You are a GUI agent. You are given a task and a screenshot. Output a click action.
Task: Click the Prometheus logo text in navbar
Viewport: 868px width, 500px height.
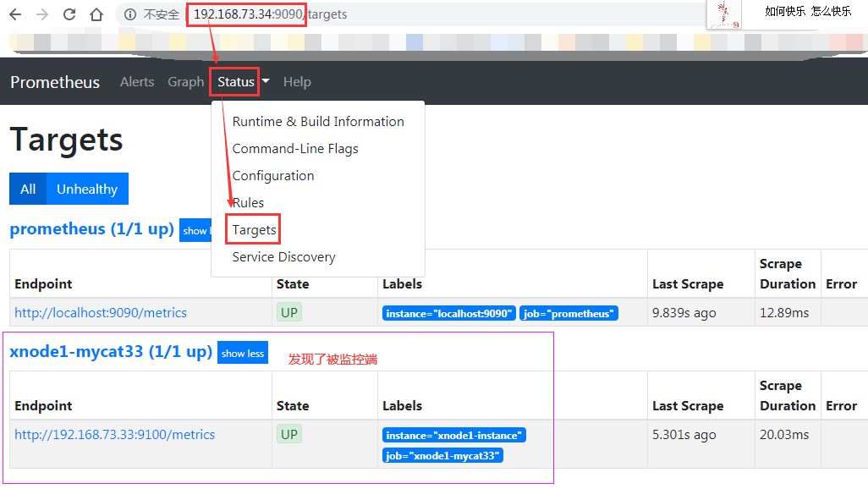[54, 81]
